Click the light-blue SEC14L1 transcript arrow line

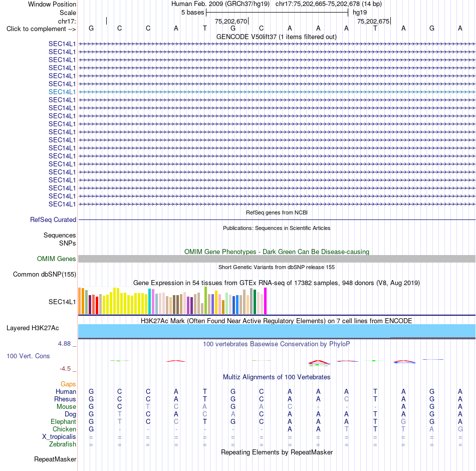pos(277,92)
